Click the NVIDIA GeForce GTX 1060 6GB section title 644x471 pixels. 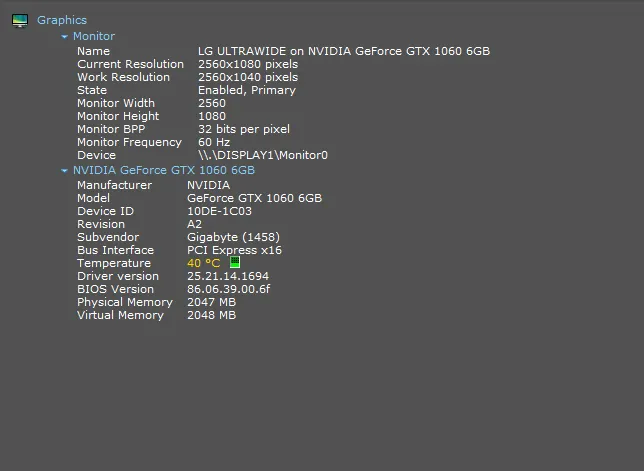click(164, 170)
